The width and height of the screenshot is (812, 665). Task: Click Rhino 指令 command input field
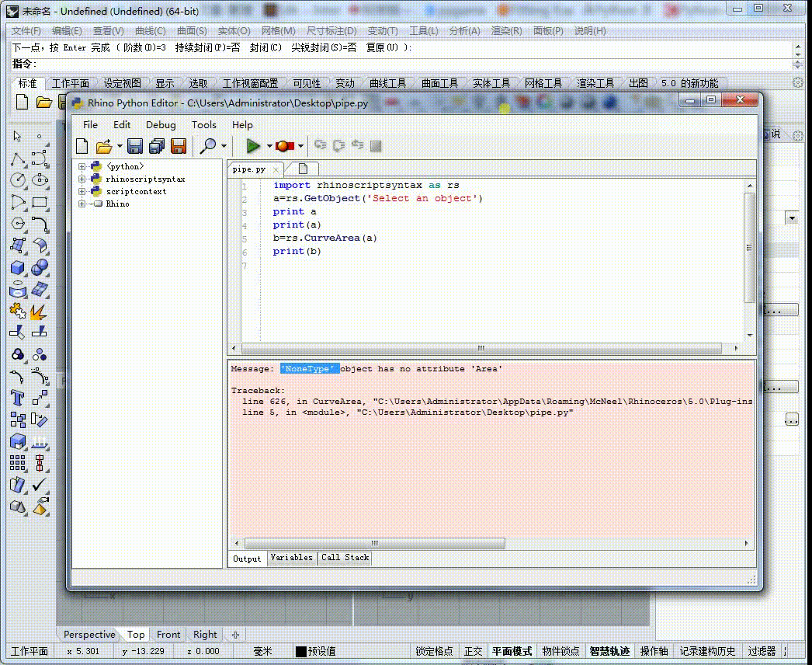tap(415, 64)
